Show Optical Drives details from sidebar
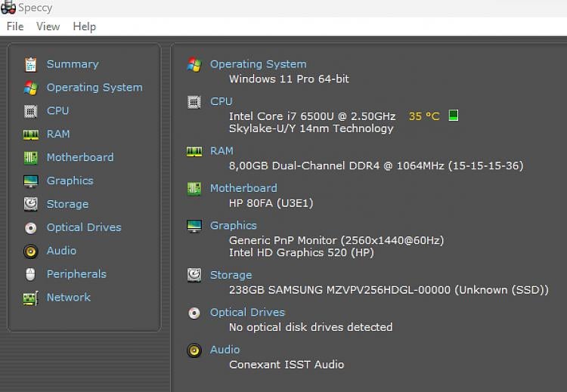 84,227
